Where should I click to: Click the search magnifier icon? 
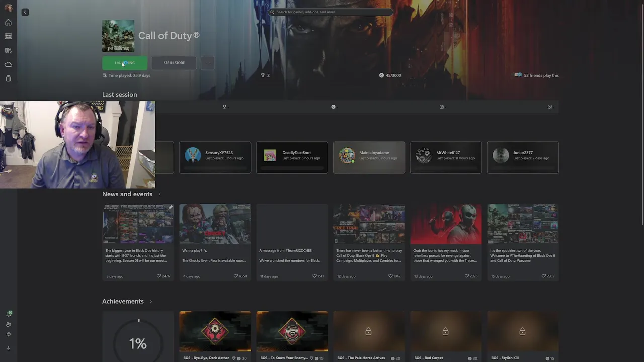pos(272,12)
